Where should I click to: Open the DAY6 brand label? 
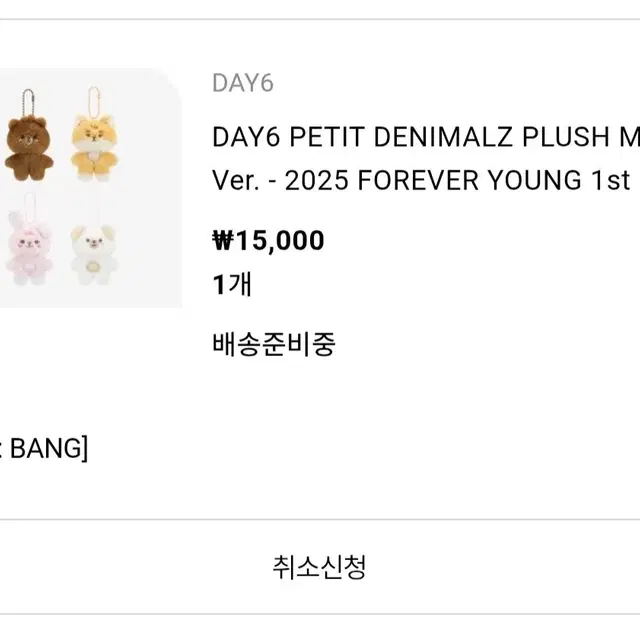pos(243,83)
